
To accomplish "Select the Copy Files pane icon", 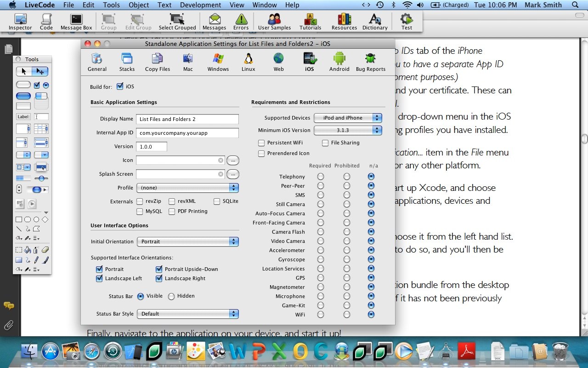I will tap(158, 62).
